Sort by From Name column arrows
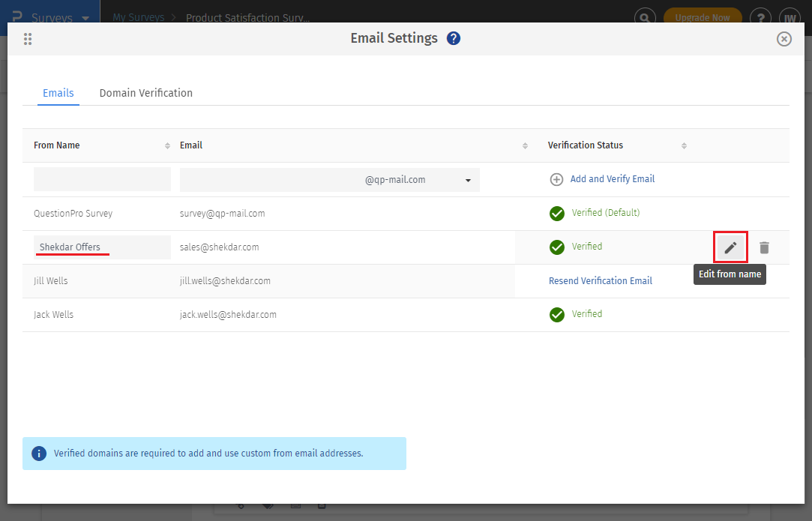This screenshot has height=521, width=812. coord(167,145)
